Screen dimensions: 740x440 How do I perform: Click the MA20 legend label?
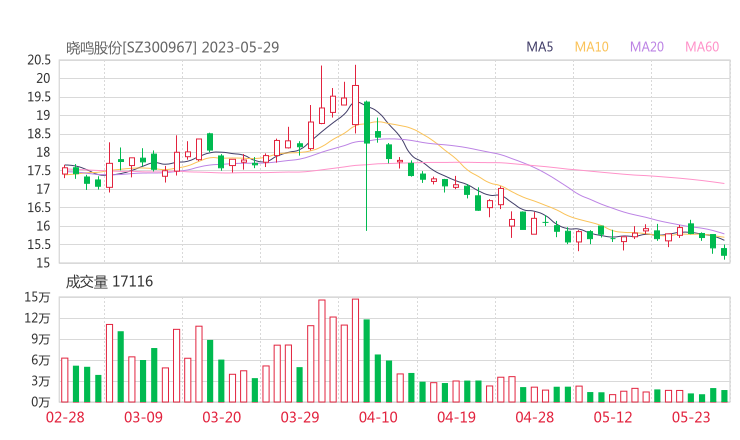[x=647, y=47]
